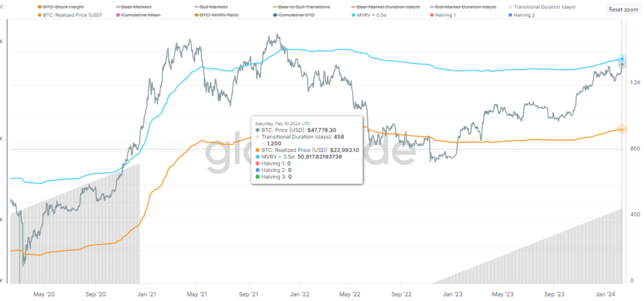Show the Cumulative Mean series

[x=138, y=15]
